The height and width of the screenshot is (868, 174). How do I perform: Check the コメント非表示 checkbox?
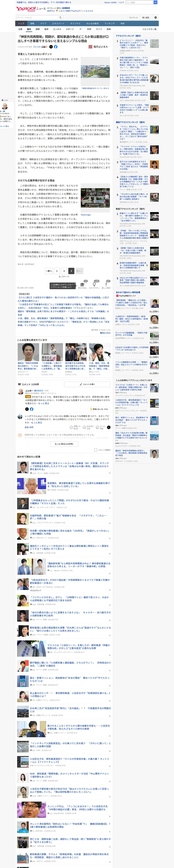(96, 449)
